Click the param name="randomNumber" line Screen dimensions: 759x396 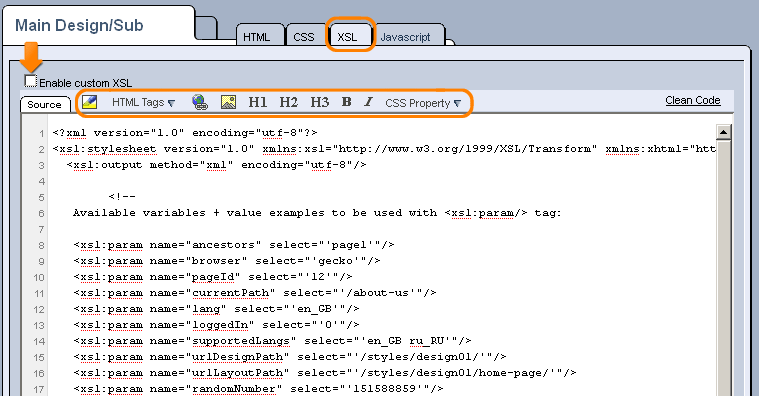coord(258,388)
